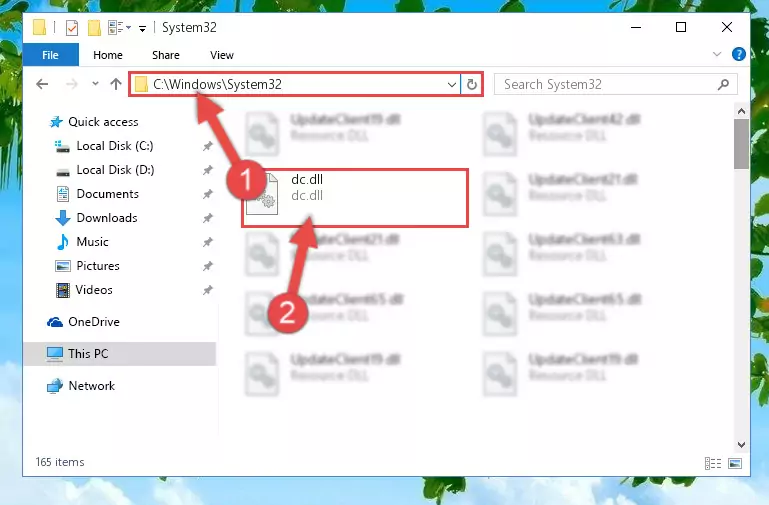Click the pin icon next to Local Disk (C:)
769x505 pixels.
pyautogui.click(x=208, y=146)
